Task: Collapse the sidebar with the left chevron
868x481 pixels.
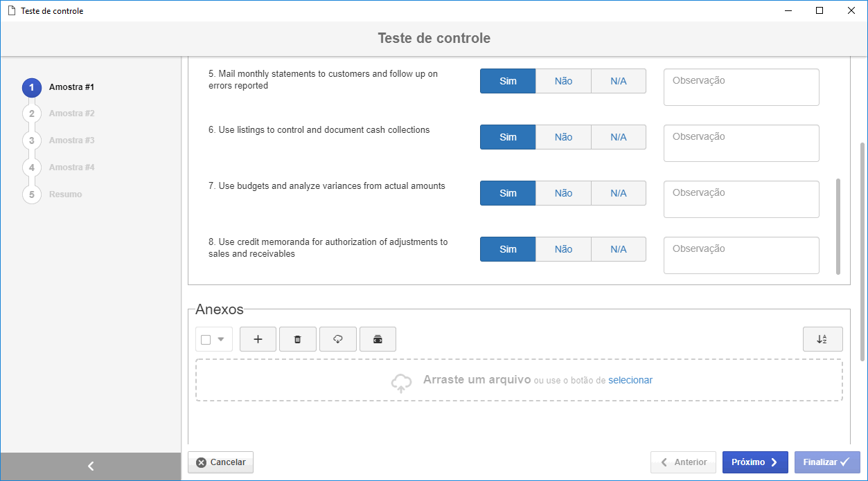Action: pyautogui.click(x=91, y=466)
